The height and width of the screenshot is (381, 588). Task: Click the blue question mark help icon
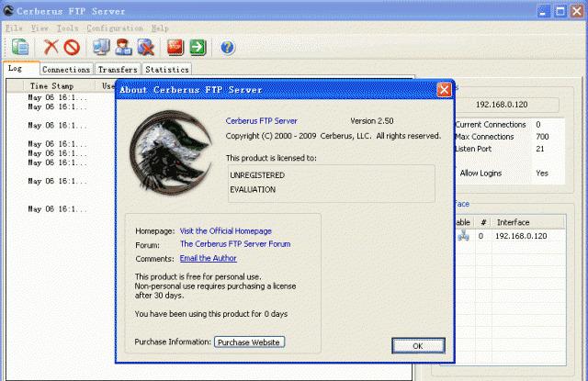point(227,48)
